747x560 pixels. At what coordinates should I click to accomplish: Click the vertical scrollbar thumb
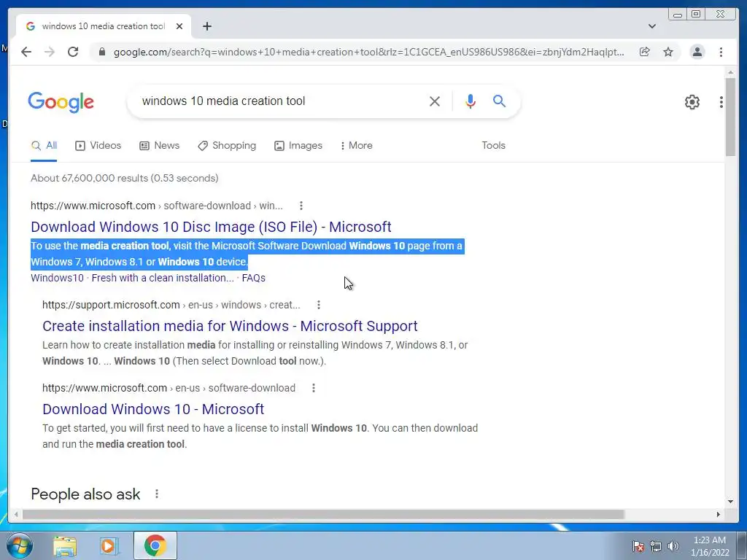730,117
